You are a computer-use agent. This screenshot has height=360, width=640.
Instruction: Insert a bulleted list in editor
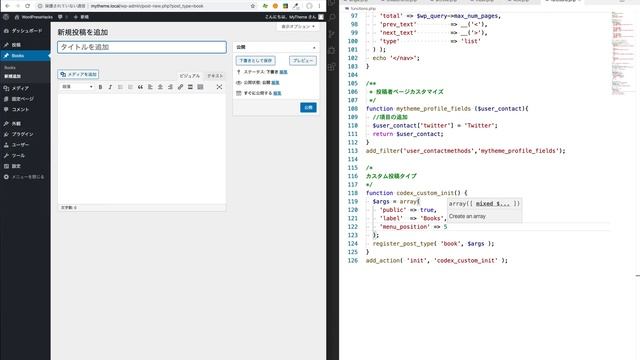pos(120,87)
